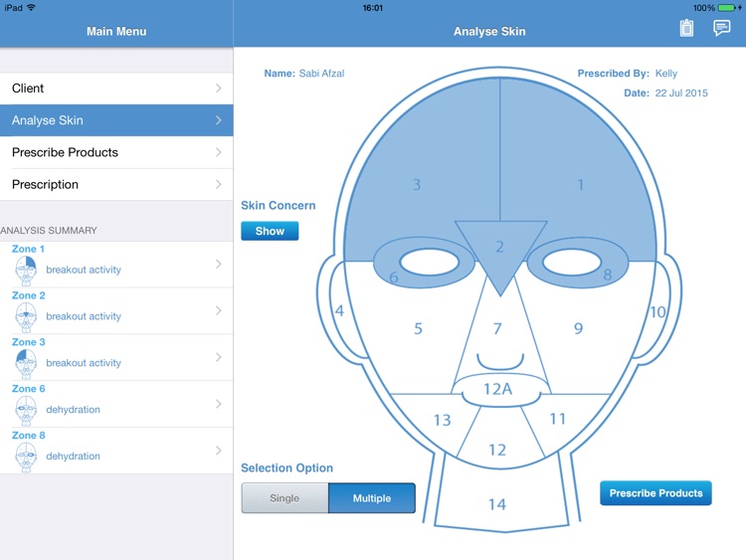The width and height of the screenshot is (746, 560).
Task: Tap Zone 2 face thumbnail icon
Action: coord(26,317)
